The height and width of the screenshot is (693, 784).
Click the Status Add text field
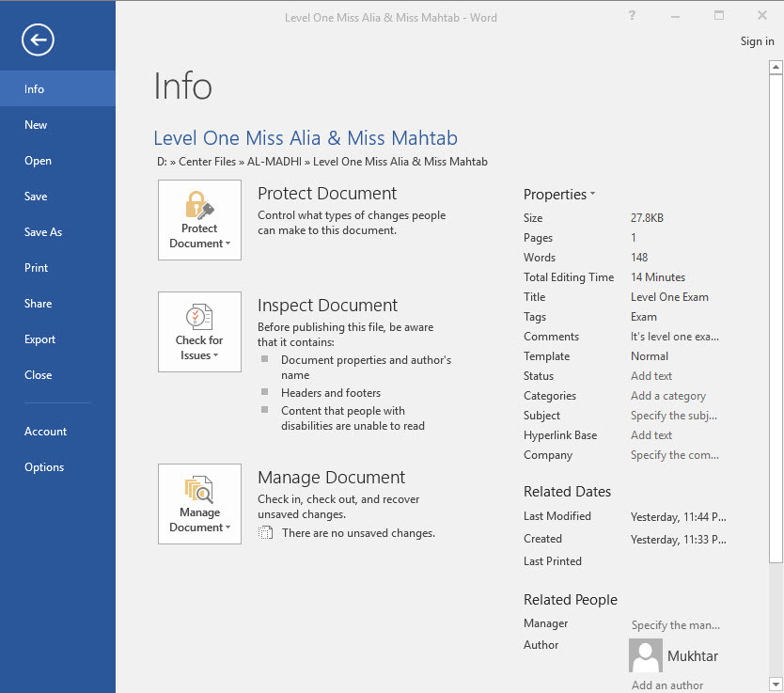click(651, 376)
